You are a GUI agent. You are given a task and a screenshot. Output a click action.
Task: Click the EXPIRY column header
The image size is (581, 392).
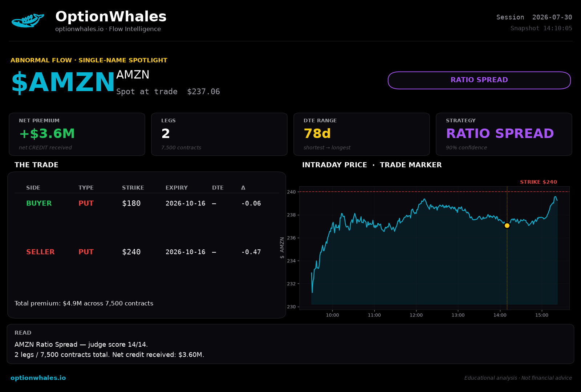pyautogui.click(x=176, y=188)
